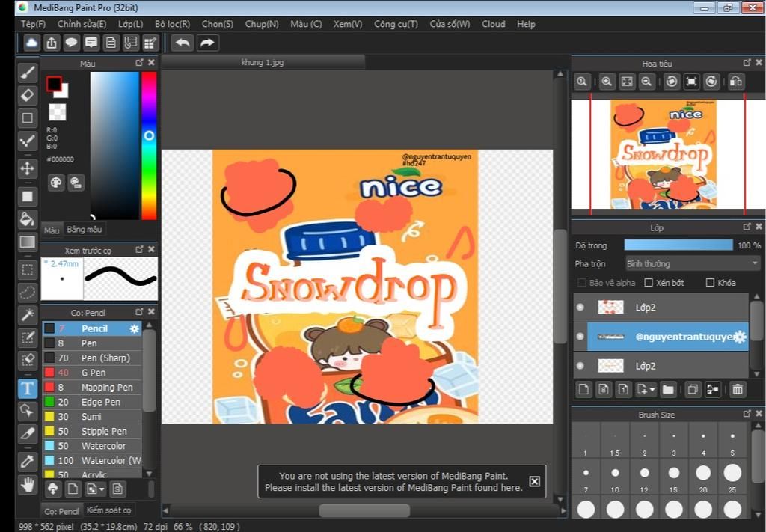
Task: Undock the Lớp panel
Action: 747,227
